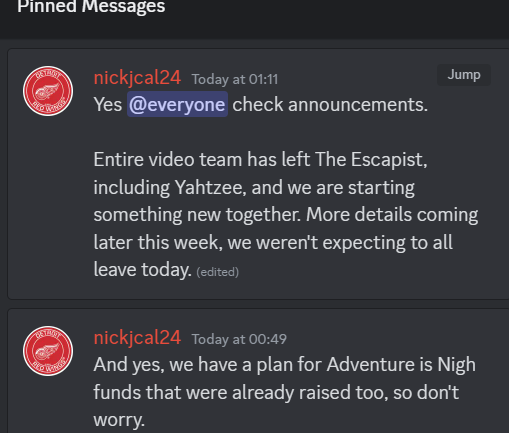Image resolution: width=509 pixels, height=433 pixels.
Task: Click the 'Adventure is Nigh' message line
Action: pyautogui.click(x=285, y=364)
